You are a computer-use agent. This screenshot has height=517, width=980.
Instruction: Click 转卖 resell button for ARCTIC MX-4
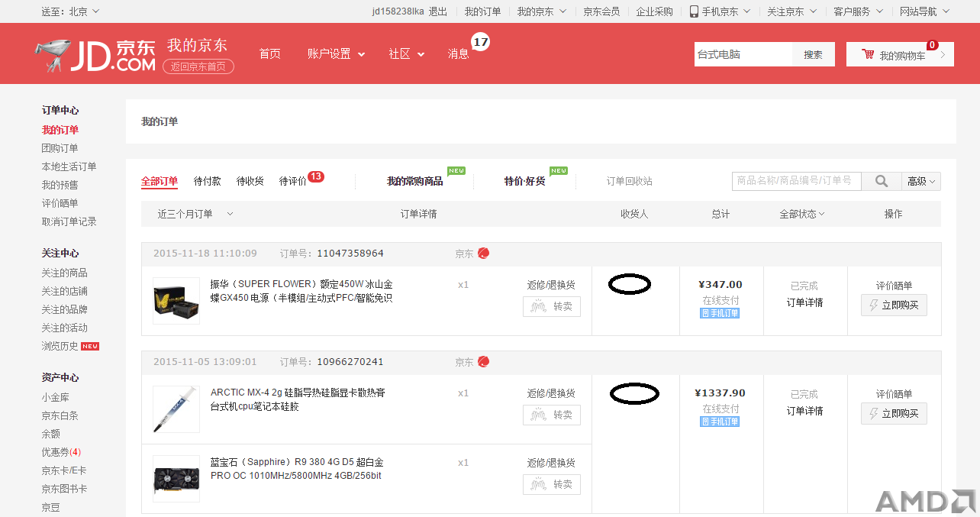click(552, 415)
